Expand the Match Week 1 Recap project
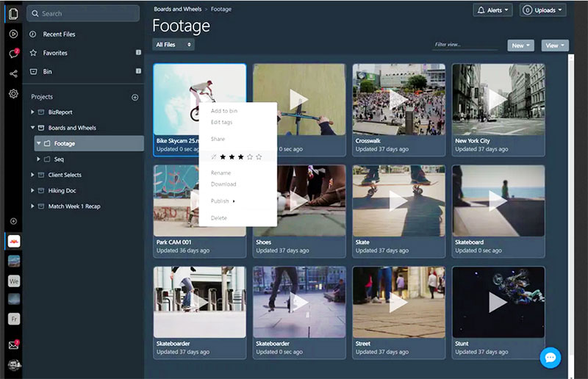Image resolution: width=588 pixels, height=379 pixels. click(32, 206)
